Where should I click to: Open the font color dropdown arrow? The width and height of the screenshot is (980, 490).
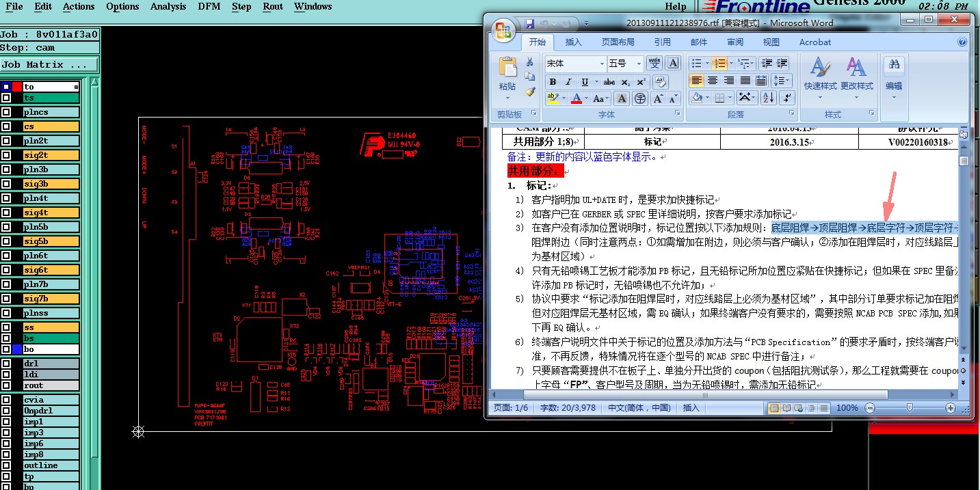[587, 98]
